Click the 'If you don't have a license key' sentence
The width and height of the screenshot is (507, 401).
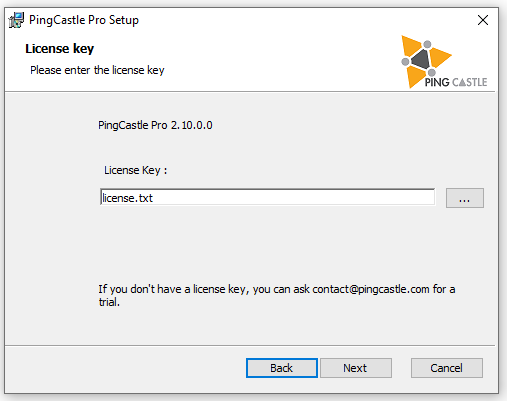click(277, 295)
